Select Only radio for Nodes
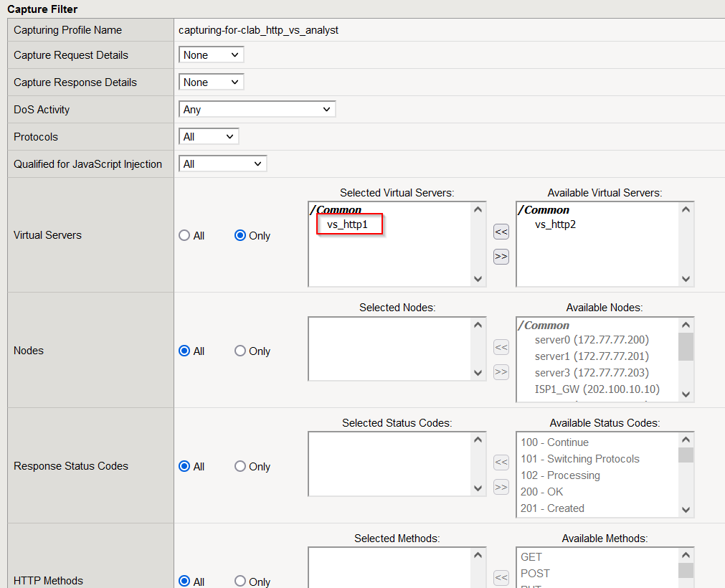725x588 pixels. tap(240, 351)
